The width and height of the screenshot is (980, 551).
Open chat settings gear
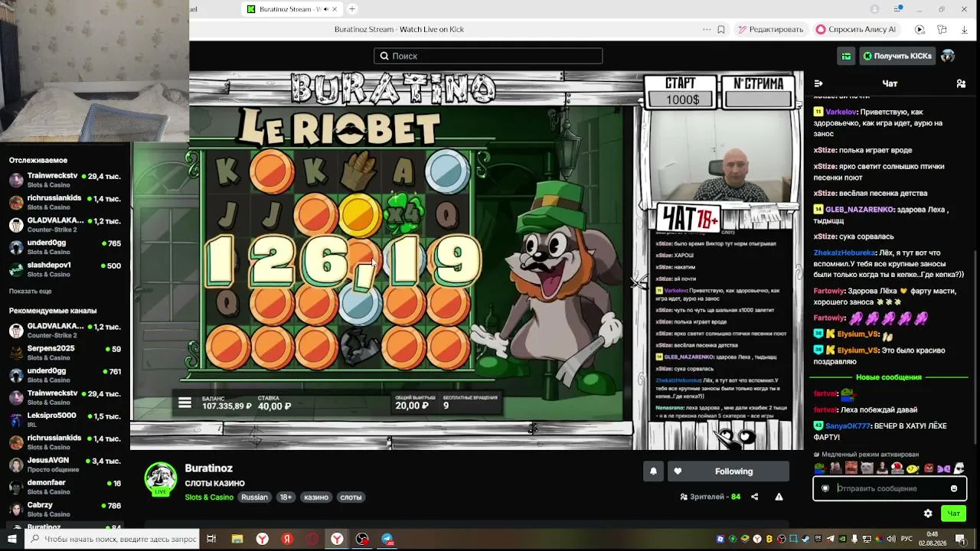pos(928,514)
